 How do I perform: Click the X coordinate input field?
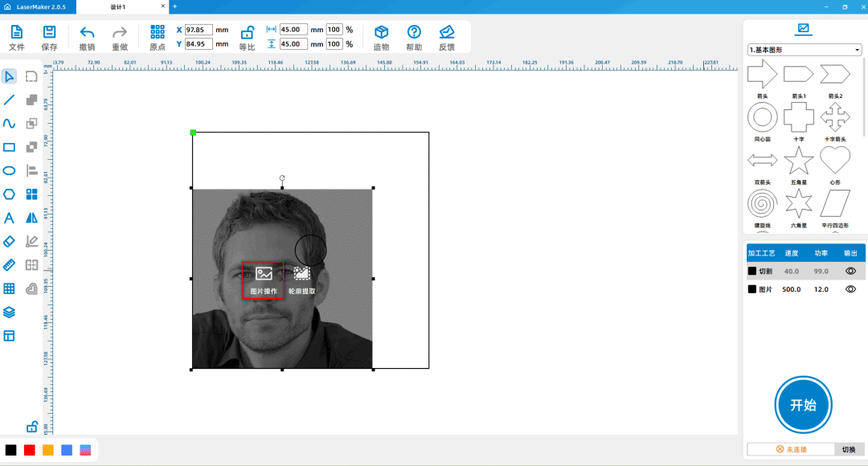point(199,30)
